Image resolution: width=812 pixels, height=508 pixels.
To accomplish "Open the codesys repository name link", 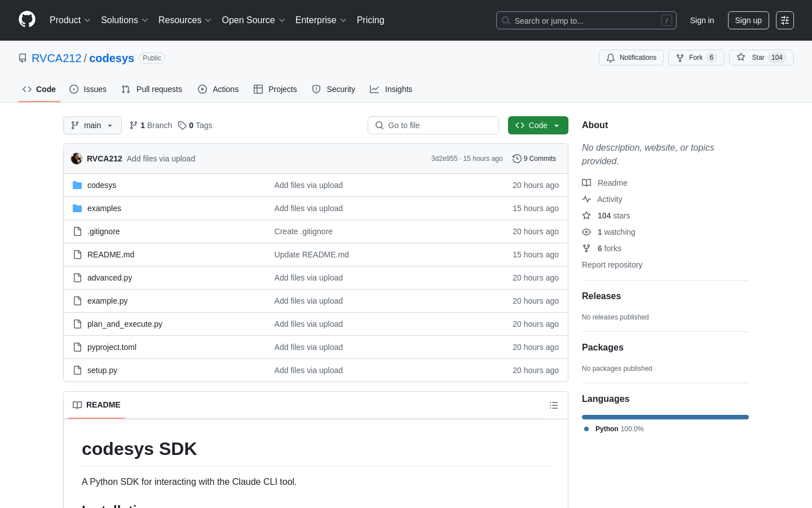I will 112,58.
